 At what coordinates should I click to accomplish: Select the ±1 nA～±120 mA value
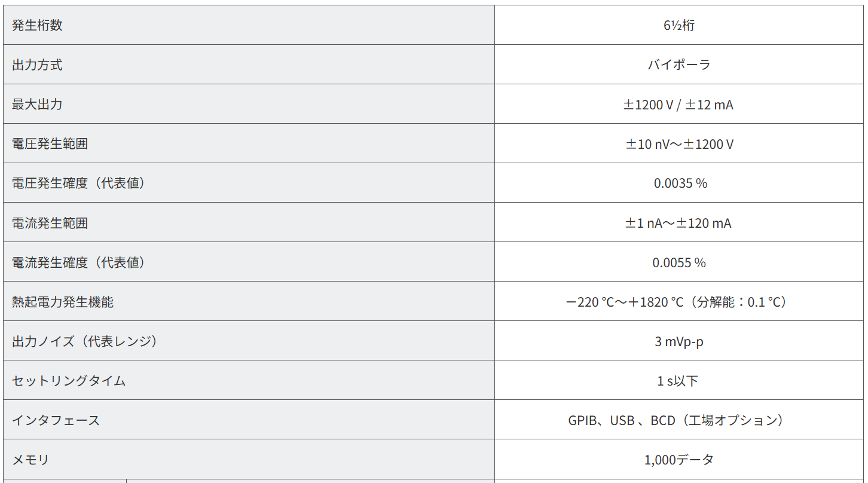[x=678, y=223]
